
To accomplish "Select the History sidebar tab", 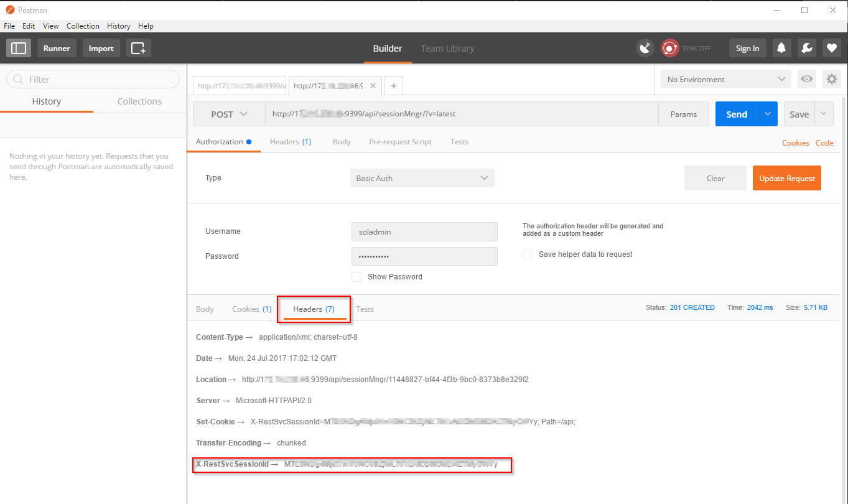I will 47,101.
